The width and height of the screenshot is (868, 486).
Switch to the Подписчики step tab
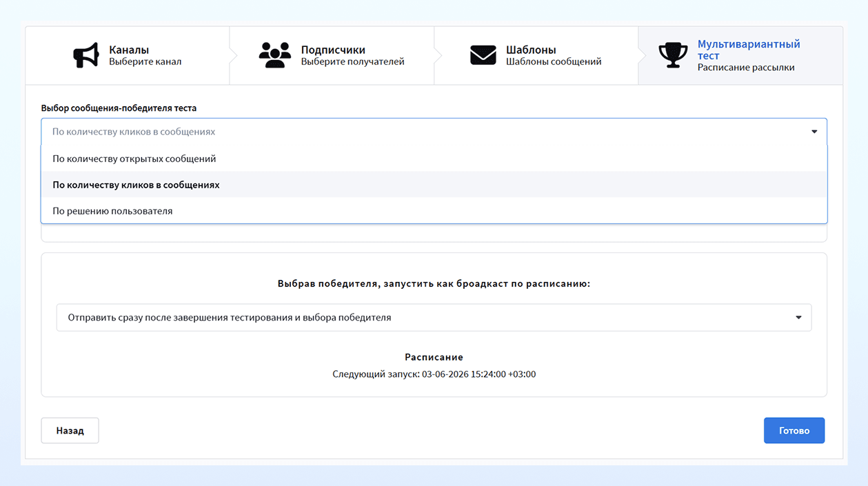point(332,56)
